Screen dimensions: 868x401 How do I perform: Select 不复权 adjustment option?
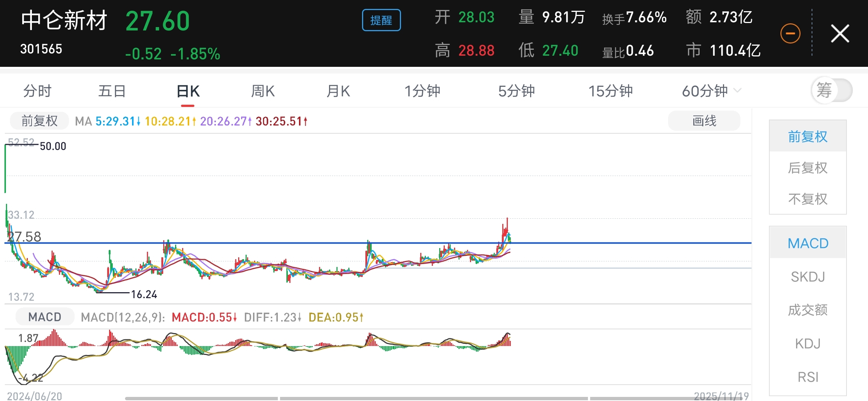(x=808, y=199)
